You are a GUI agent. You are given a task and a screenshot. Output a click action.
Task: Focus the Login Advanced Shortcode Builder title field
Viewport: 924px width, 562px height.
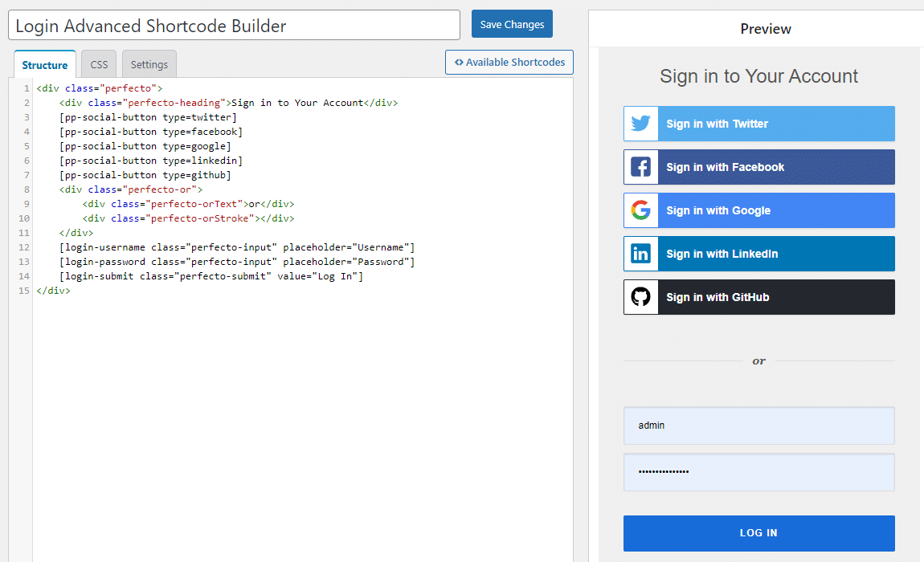[x=234, y=26]
